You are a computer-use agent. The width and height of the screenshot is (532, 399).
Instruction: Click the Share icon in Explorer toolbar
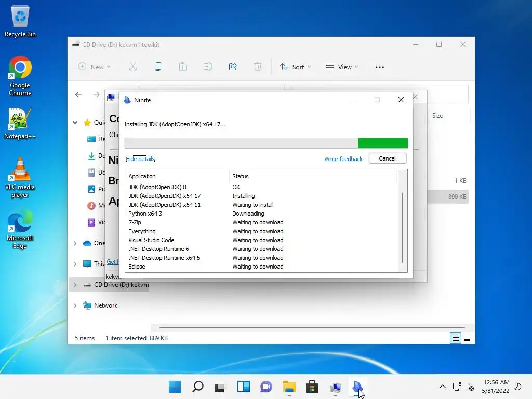coord(233,67)
